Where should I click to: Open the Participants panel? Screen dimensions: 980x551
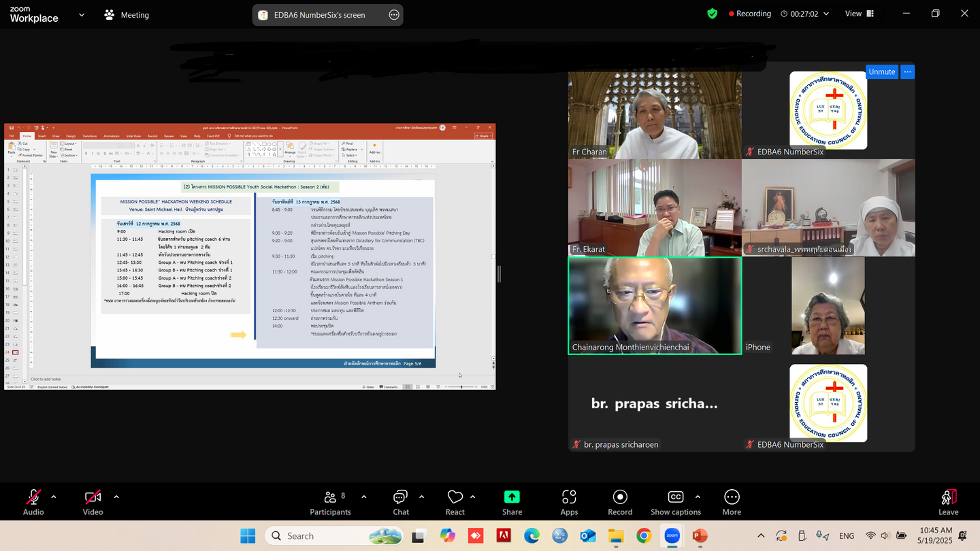click(x=330, y=503)
